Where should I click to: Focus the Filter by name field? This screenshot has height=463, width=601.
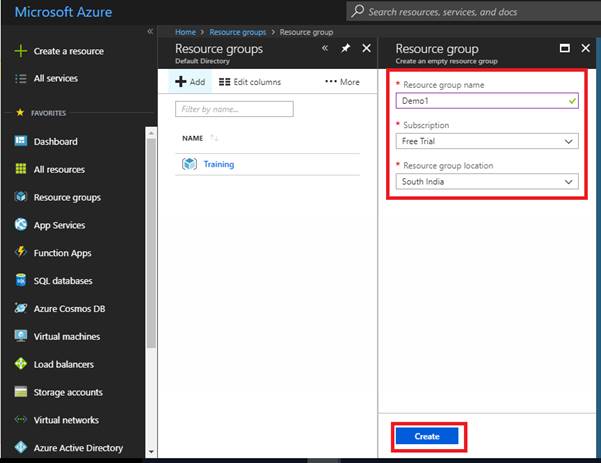click(x=234, y=109)
